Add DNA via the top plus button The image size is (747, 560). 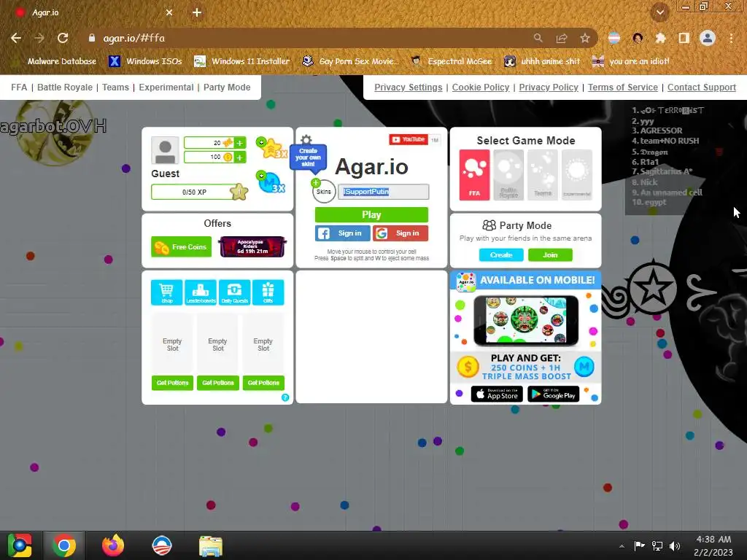[x=239, y=143]
